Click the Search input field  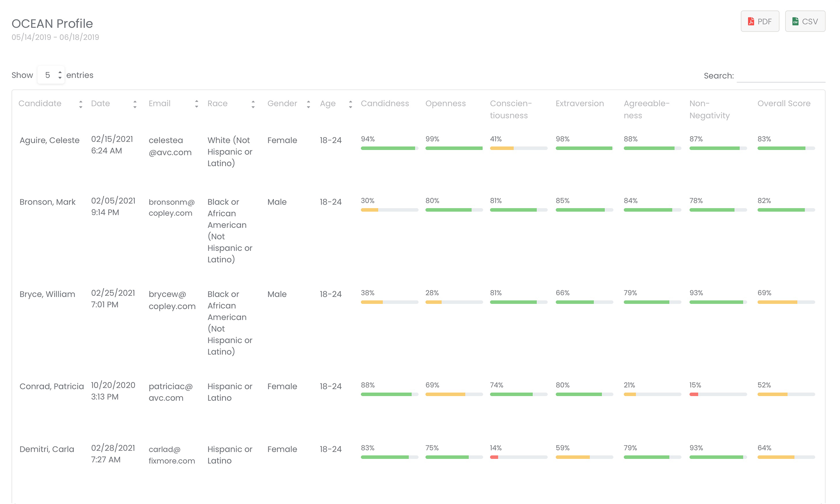tap(781, 76)
